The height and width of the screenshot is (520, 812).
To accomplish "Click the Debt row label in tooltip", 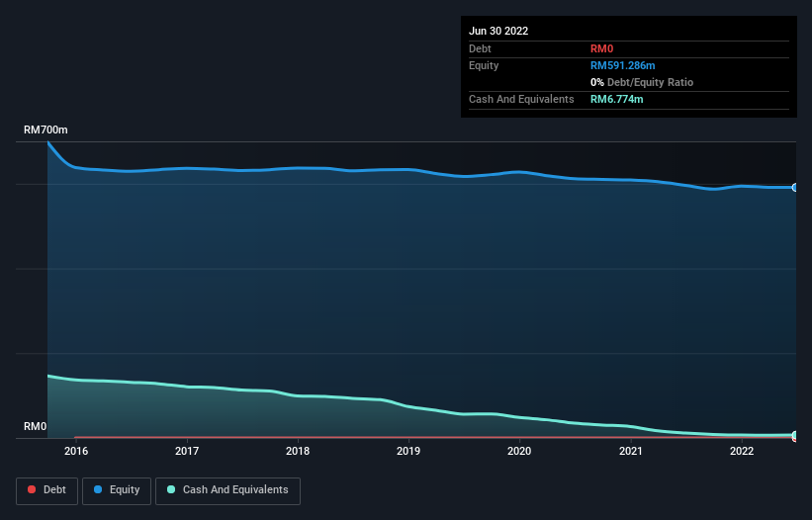I will (x=480, y=48).
